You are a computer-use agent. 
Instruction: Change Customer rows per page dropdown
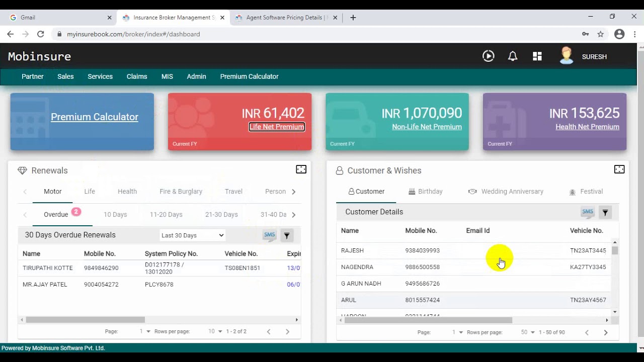[528, 332]
